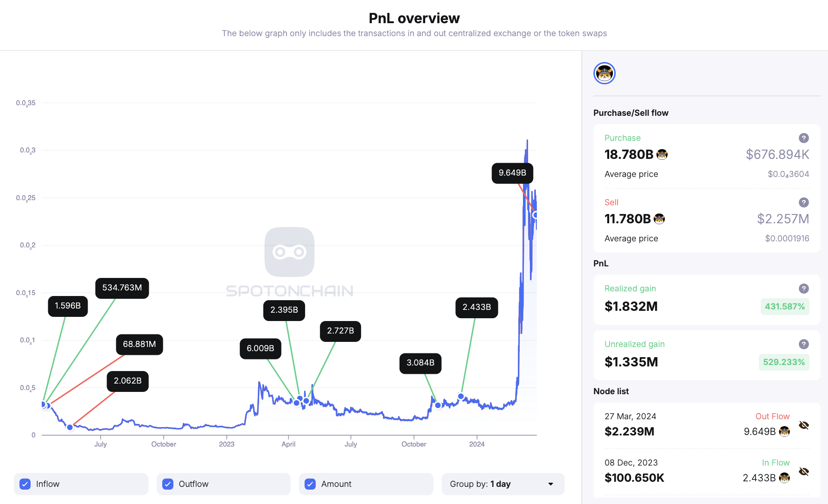Click the Unrealized gain question mark icon

coord(803,344)
